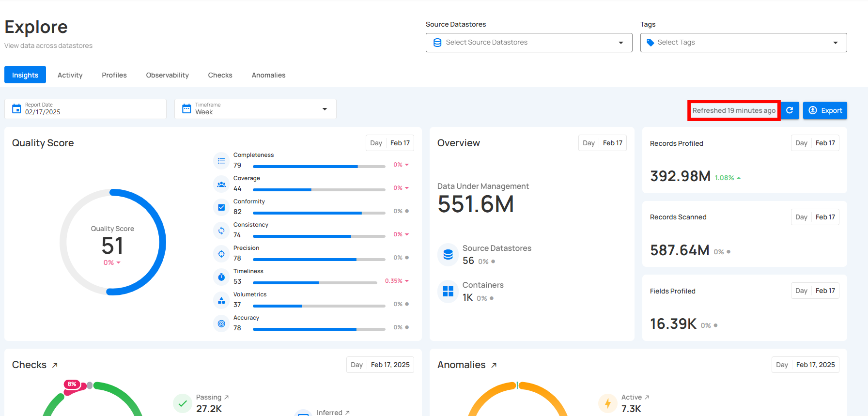This screenshot has height=416, width=868.
Task: Select the Insights tab
Action: click(x=25, y=75)
